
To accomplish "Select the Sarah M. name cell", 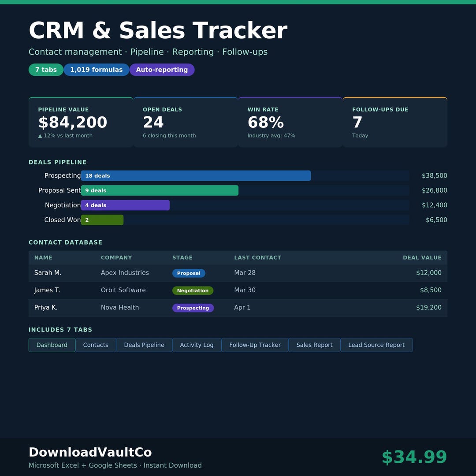I will click(x=48, y=273).
